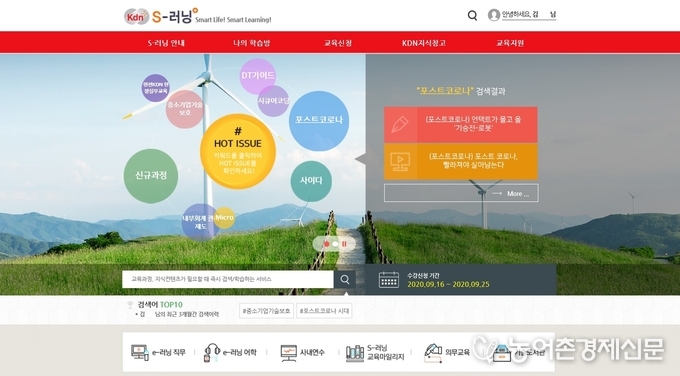Screen dimensions: 680x376
Task: Open S-러닝 교육마일리지 books icon
Action: pyautogui.click(x=355, y=353)
